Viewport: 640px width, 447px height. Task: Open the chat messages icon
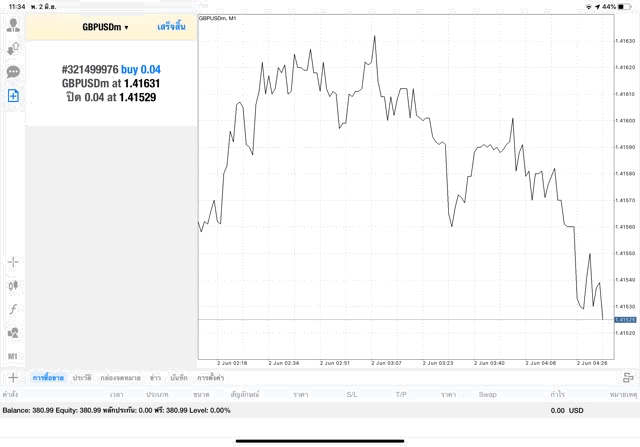(x=13, y=72)
